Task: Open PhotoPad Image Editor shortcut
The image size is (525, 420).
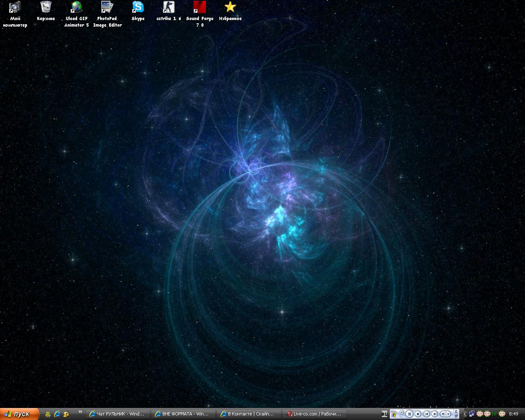Action: coord(107,7)
